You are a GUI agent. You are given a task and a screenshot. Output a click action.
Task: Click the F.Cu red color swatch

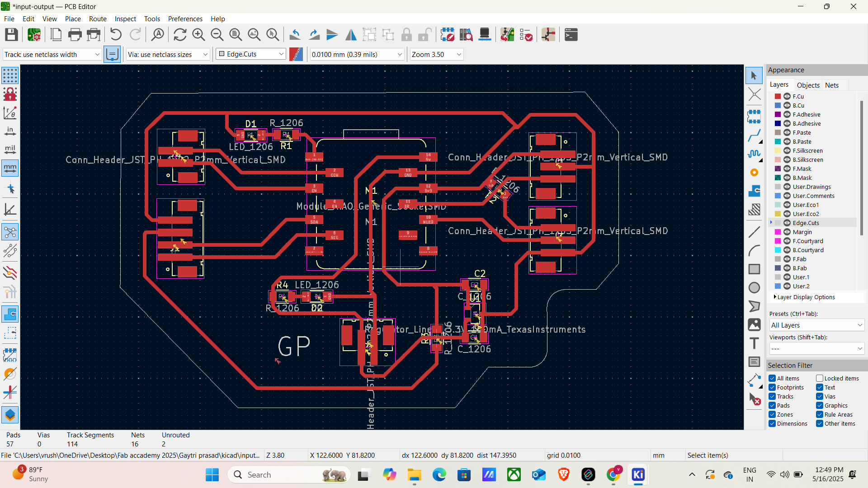pyautogui.click(x=778, y=96)
